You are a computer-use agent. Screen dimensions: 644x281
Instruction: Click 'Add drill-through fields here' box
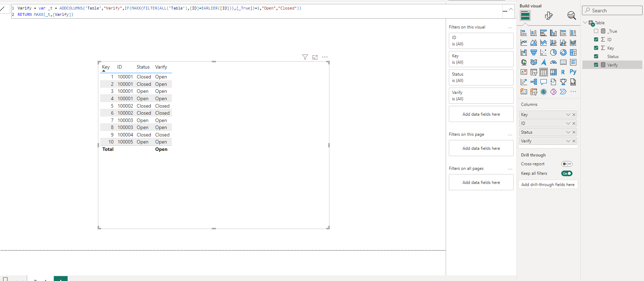[x=548, y=185]
